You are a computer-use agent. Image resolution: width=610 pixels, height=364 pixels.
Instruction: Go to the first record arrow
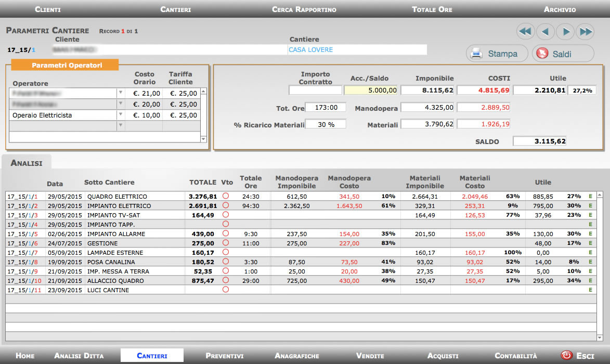coord(525,32)
